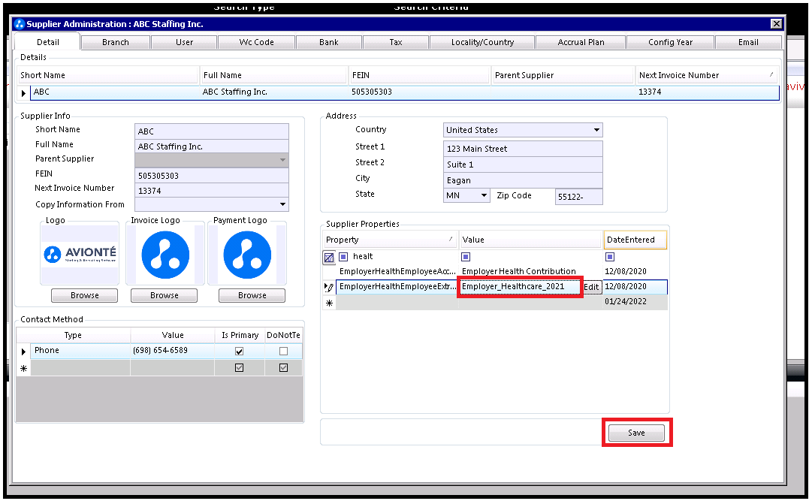Screen dimensions: 812x504
Task: Click the new-row asterisk in Supplier Properties
Action: tap(329, 303)
